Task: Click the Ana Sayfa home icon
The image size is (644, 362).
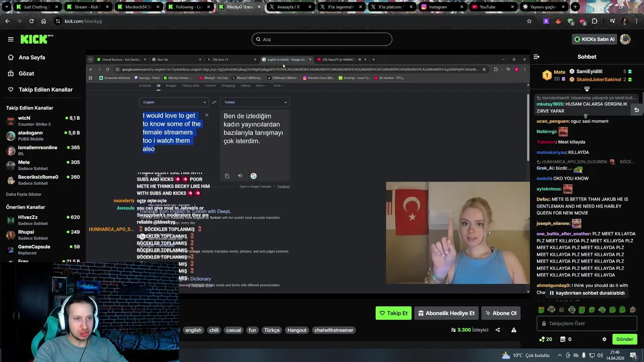Action: click(x=11, y=57)
